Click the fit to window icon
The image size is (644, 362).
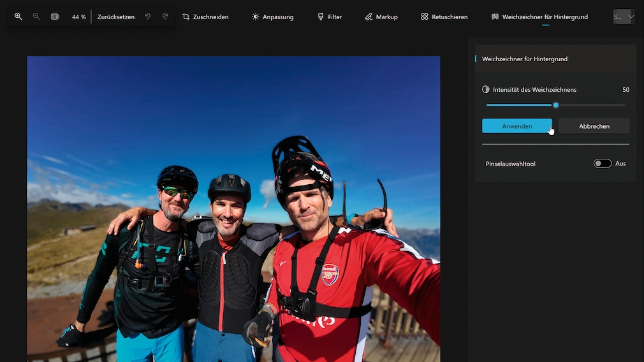[55, 17]
